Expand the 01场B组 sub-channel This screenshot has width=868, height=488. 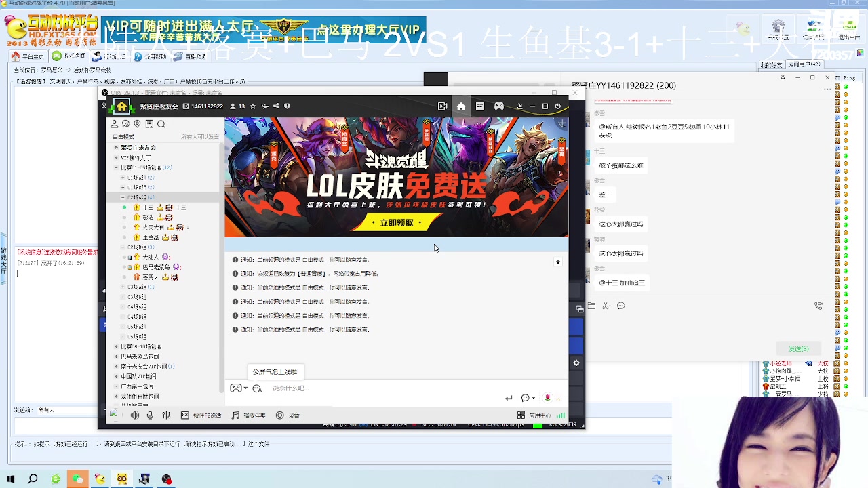click(x=123, y=188)
